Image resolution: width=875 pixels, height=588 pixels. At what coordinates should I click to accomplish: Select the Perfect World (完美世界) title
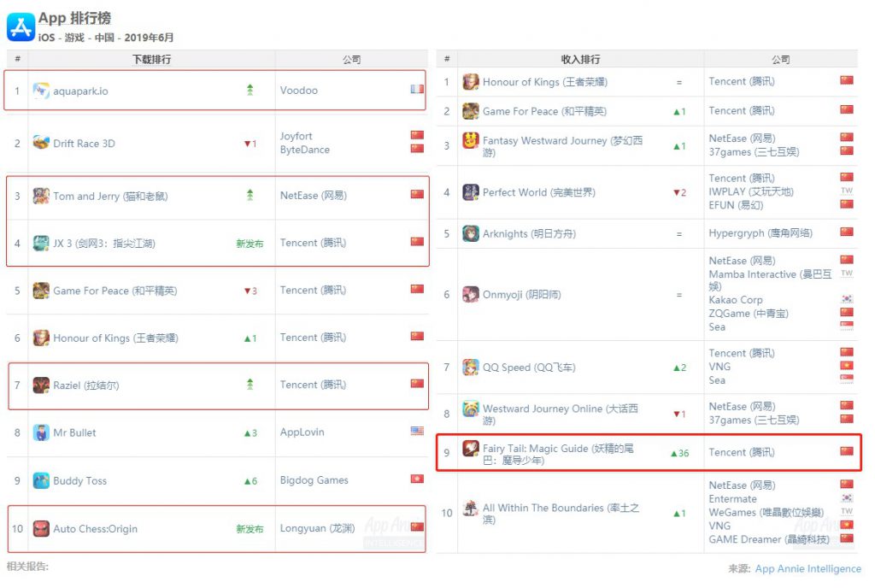(x=539, y=192)
